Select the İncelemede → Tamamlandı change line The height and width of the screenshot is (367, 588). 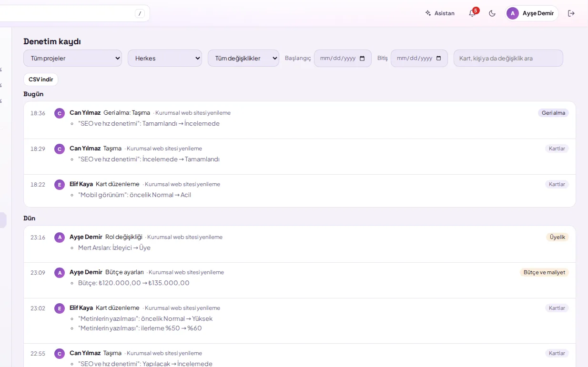coord(149,159)
